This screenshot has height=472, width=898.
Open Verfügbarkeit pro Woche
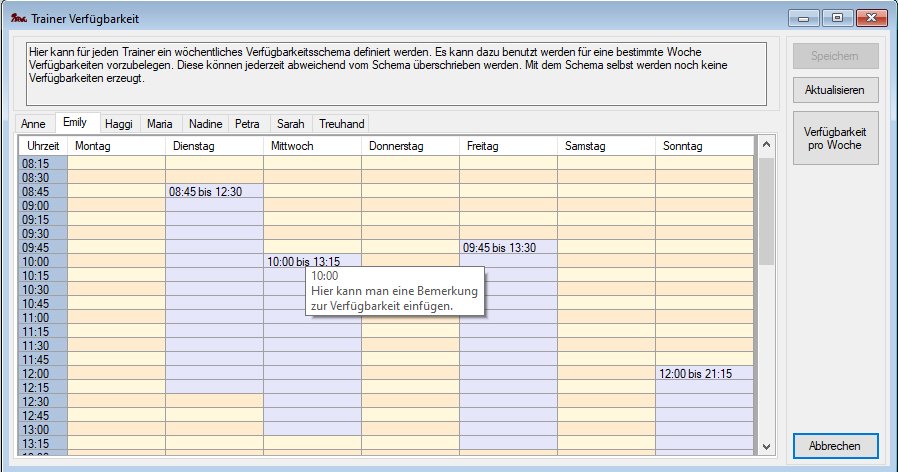tap(835, 138)
